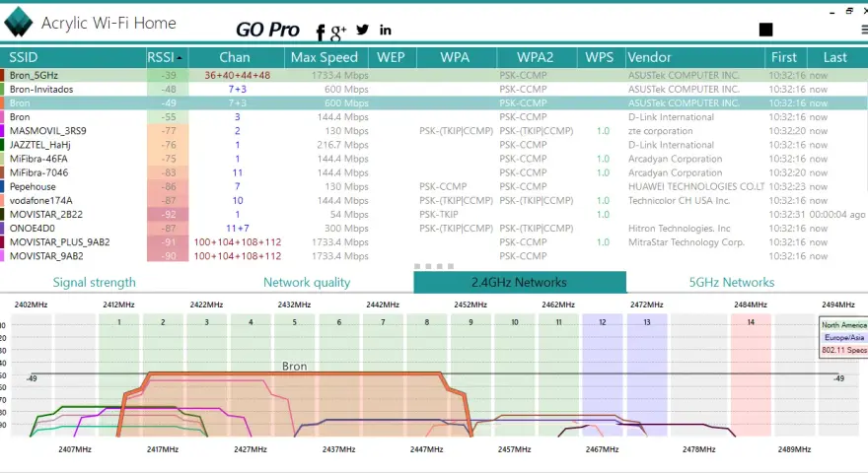Image resolution: width=868 pixels, height=473 pixels.
Task: Sort by RSSI column header
Action: [x=165, y=57]
